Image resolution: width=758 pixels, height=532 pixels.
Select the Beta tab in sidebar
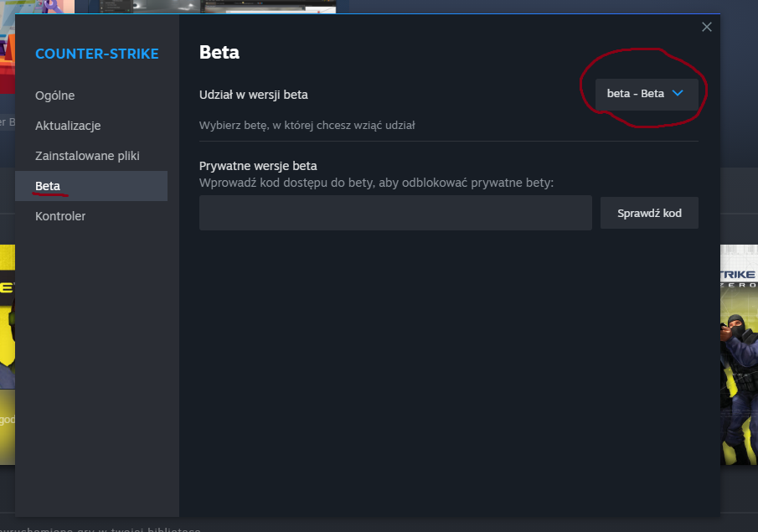pos(91,186)
